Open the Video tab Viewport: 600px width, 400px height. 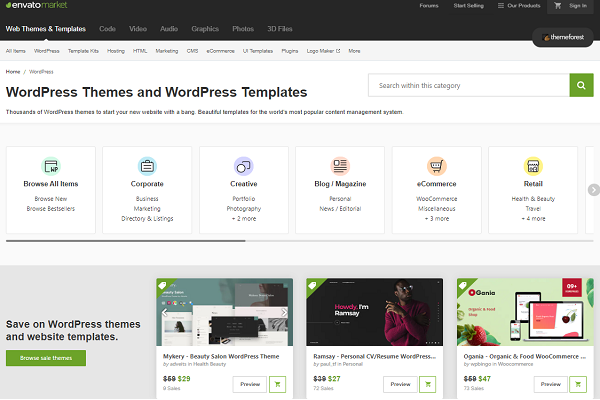point(138,29)
